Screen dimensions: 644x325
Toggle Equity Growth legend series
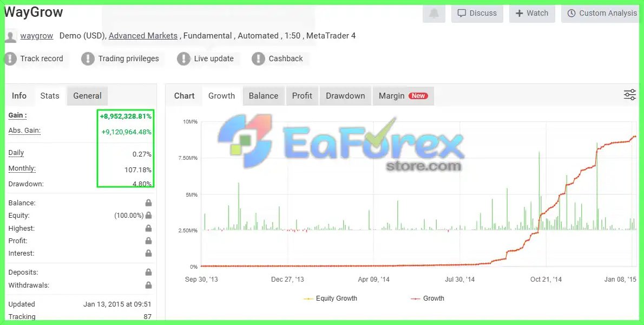(x=330, y=298)
